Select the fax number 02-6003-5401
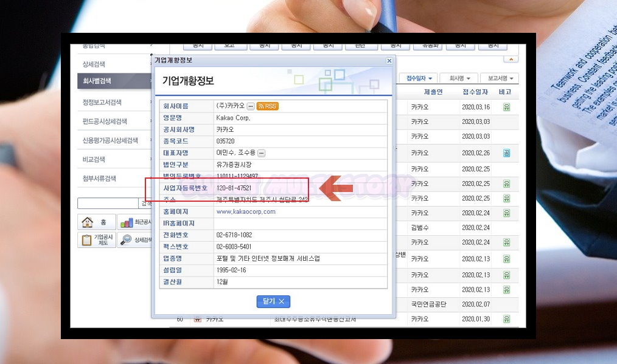The height and width of the screenshot is (364, 617). tap(234, 247)
